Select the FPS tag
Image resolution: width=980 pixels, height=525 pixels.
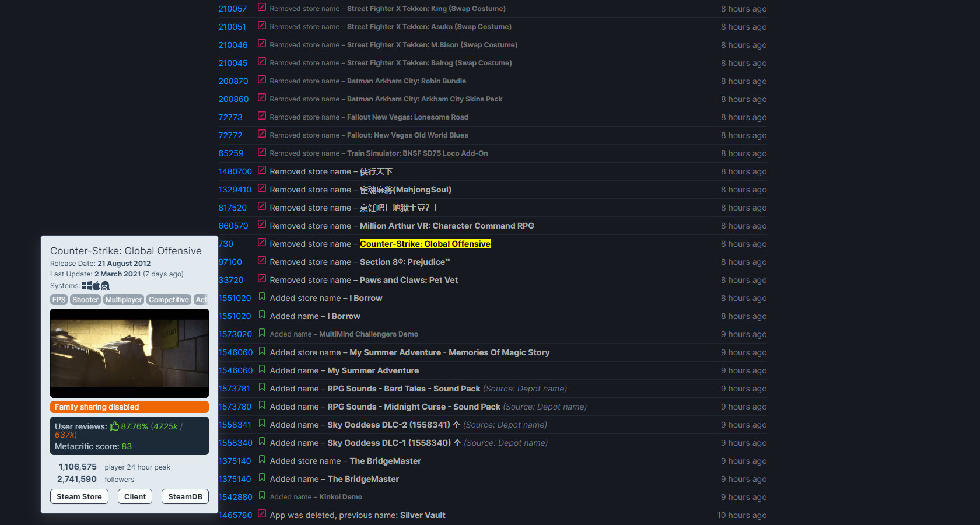click(x=59, y=300)
